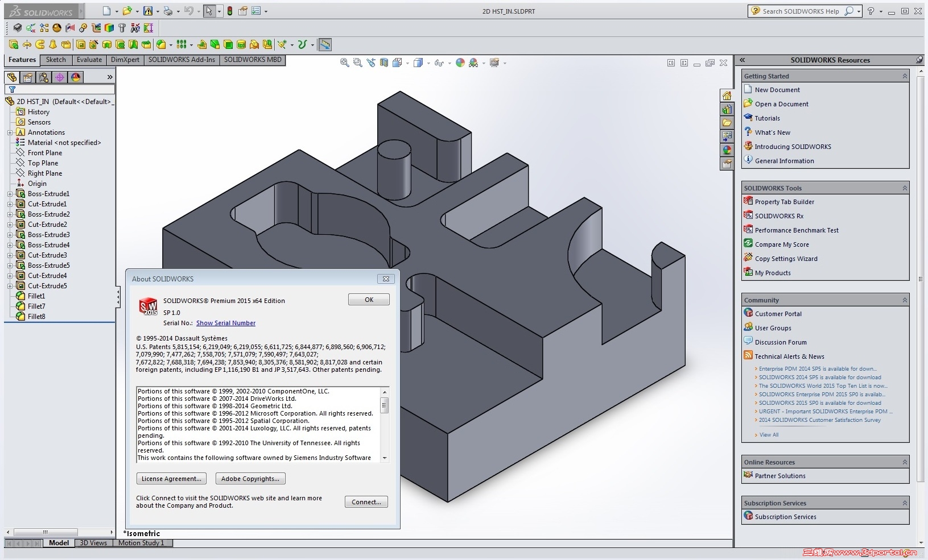Collapse the Getting Started section
Image resolution: width=928 pixels, height=560 pixels.
click(x=905, y=76)
